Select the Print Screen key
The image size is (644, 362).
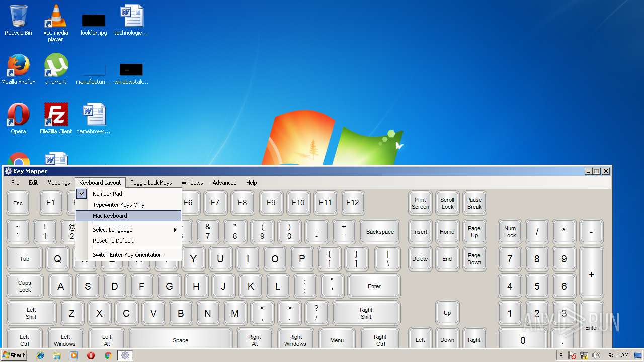point(420,203)
